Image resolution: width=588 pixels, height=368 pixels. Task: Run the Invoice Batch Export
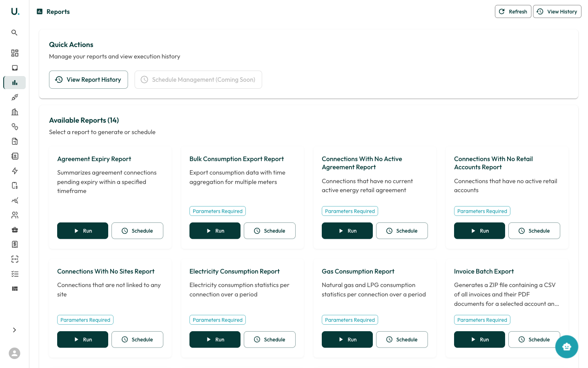point(479,339)
